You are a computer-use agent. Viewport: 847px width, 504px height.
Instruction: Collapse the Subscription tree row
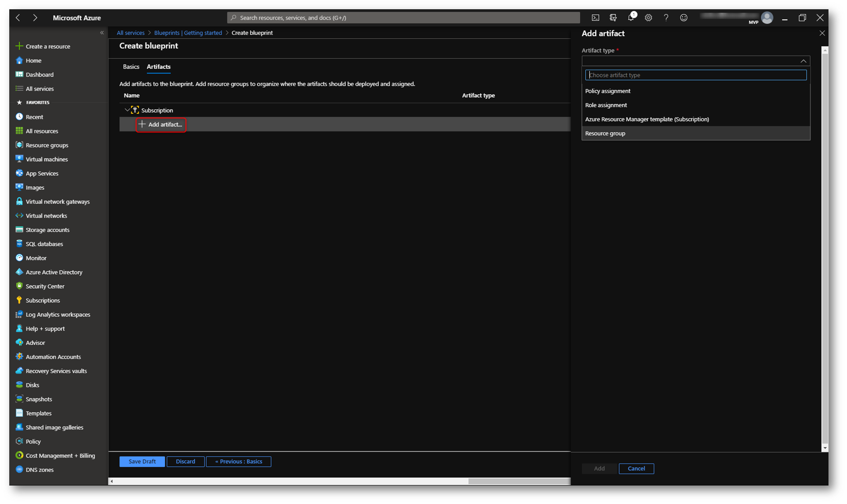point(127,110)
